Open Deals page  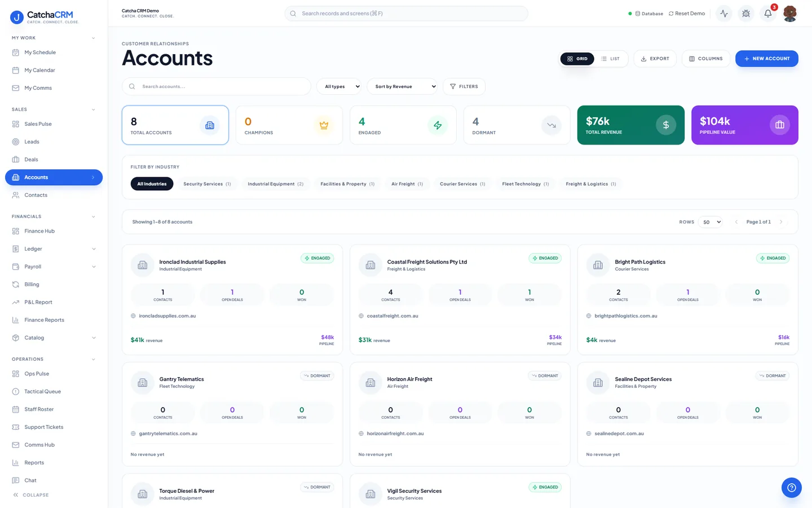point(54,159)
